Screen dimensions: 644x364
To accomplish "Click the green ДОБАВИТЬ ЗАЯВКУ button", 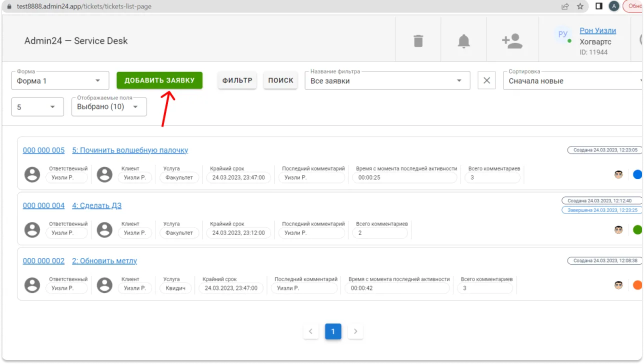I will [x=159, y=80].
